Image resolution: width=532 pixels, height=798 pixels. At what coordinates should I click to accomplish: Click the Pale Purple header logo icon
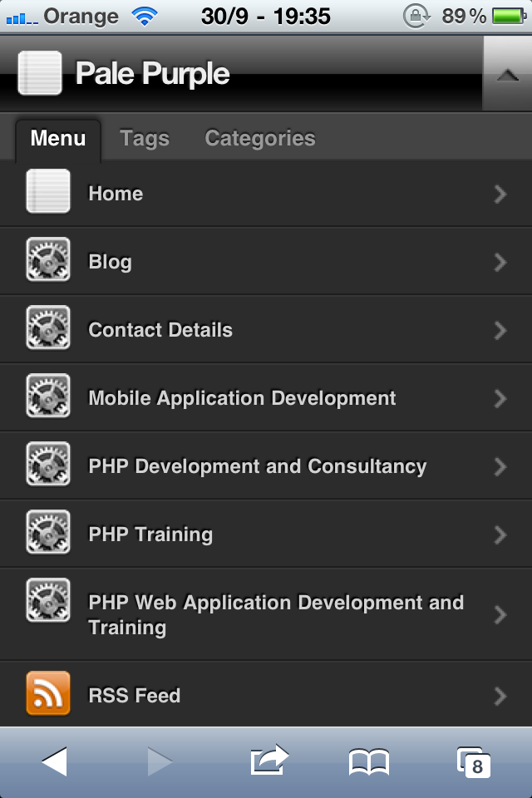click(x=40, y=73)
